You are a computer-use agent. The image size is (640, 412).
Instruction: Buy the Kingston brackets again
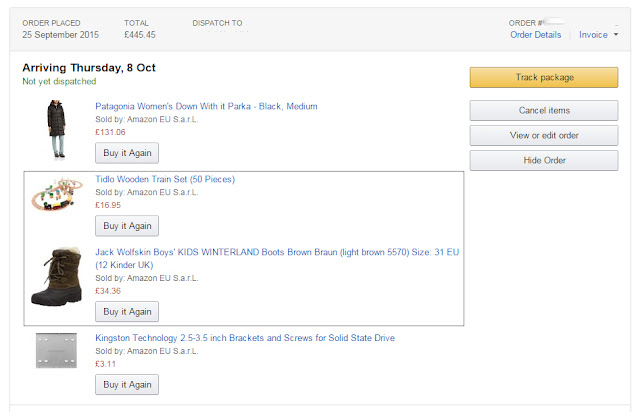click(x=127, y=384)
